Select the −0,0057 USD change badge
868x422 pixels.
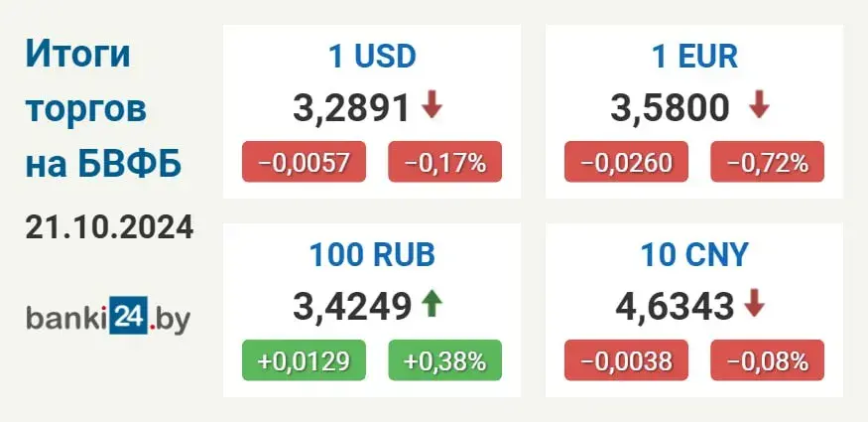304,162
